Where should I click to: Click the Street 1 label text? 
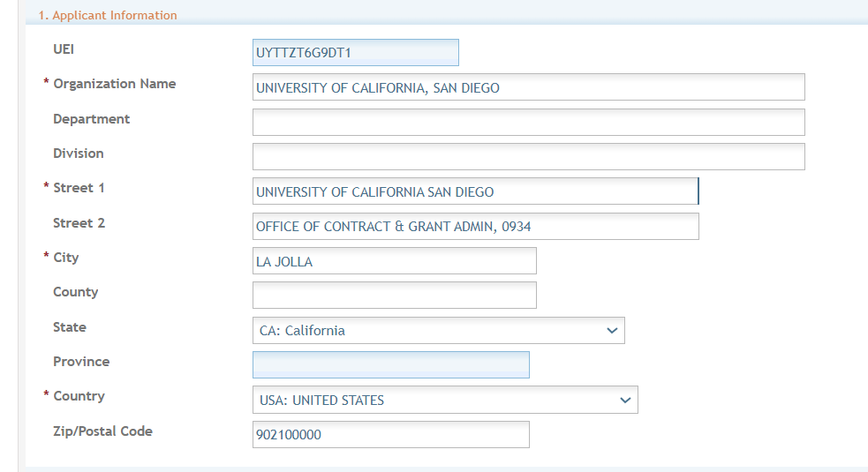(x=79, y=188)
